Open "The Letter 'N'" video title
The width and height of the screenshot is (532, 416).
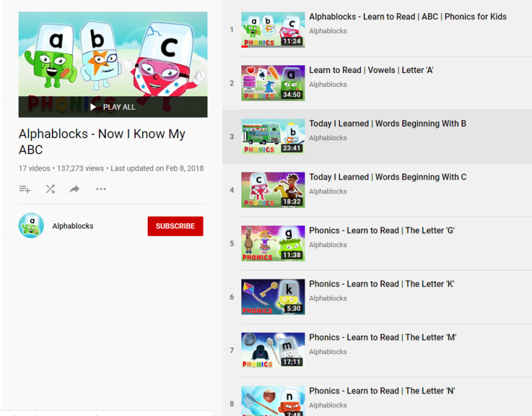click(382, 391)
